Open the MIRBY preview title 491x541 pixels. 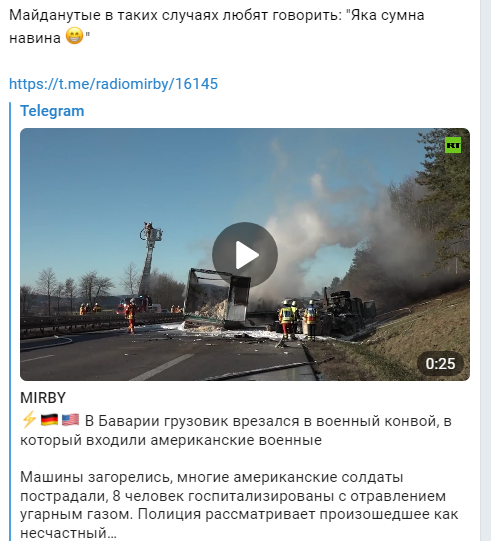(x=43, y=398)
